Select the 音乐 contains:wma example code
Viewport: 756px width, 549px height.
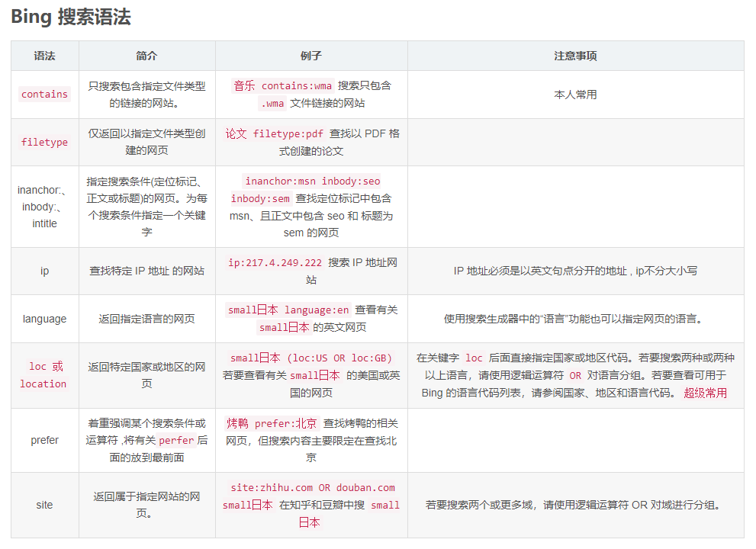pyautogui.click(x=282, y=86)
